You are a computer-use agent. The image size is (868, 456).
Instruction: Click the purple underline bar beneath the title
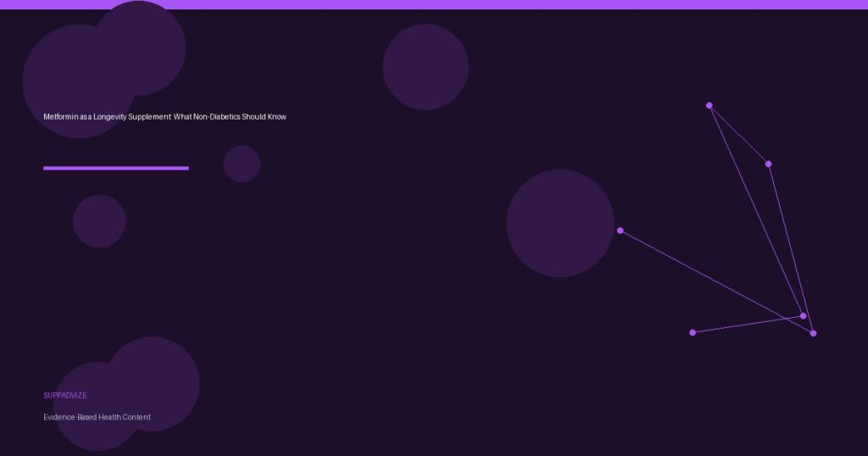point(115,168)
